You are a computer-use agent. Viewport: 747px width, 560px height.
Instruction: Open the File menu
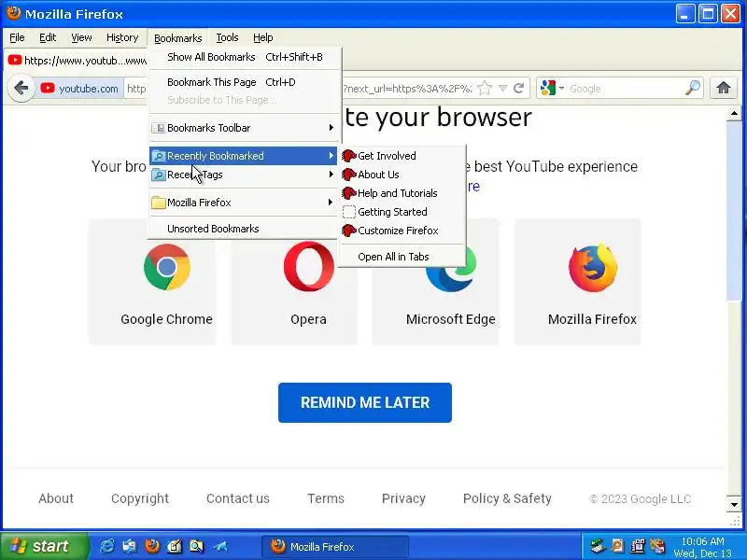coord(17,37)
